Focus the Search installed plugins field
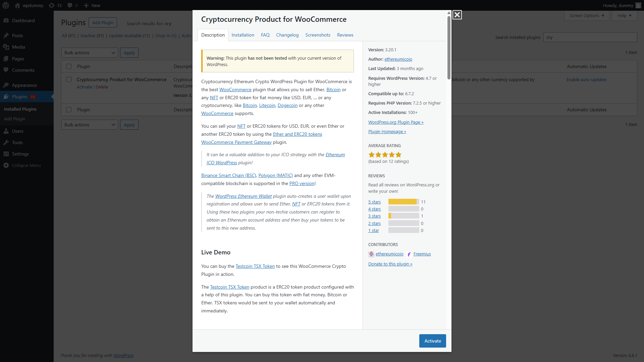The height and width of the screenshot is (362, 644). (590, 37)
